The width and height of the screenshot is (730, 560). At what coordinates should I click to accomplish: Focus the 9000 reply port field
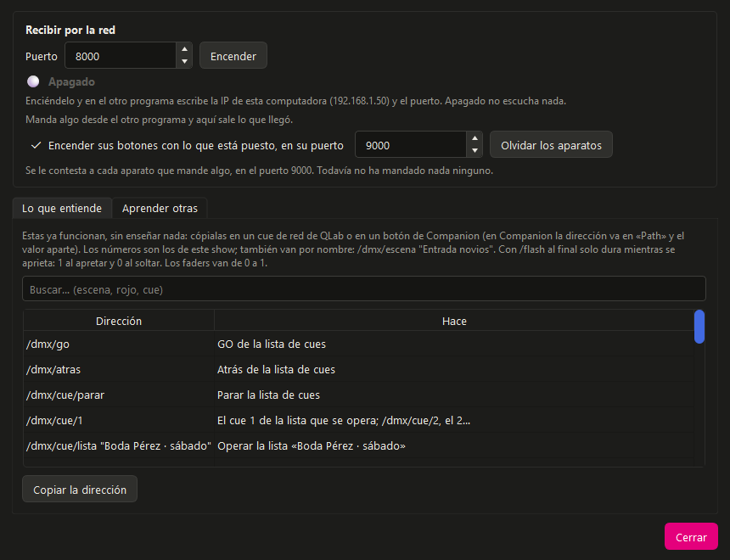tap(411, 145)
